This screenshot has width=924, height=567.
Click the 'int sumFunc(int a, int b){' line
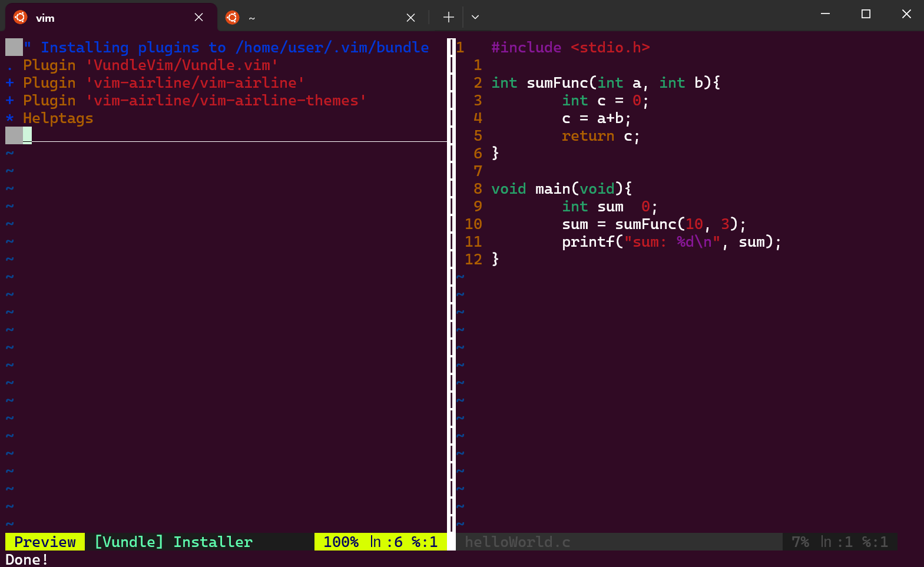pos(606,82)
